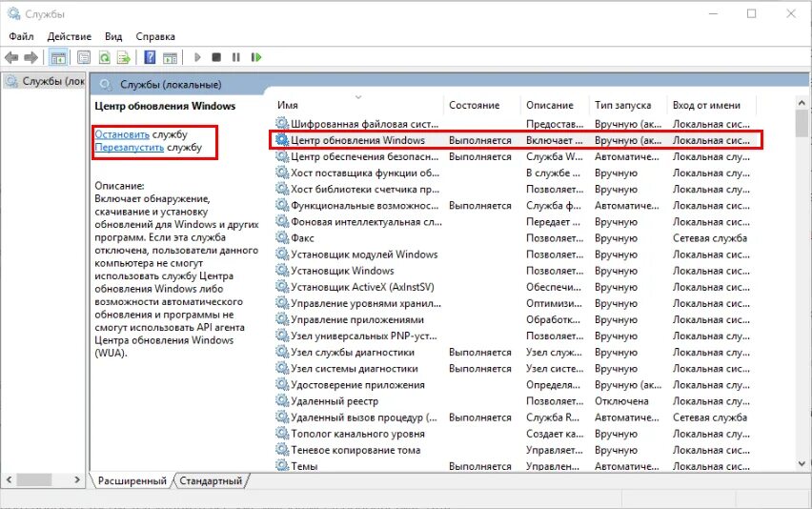The image size is (812, 509).
Task: Select Узел системы диагностики service name
Action: 355,368
